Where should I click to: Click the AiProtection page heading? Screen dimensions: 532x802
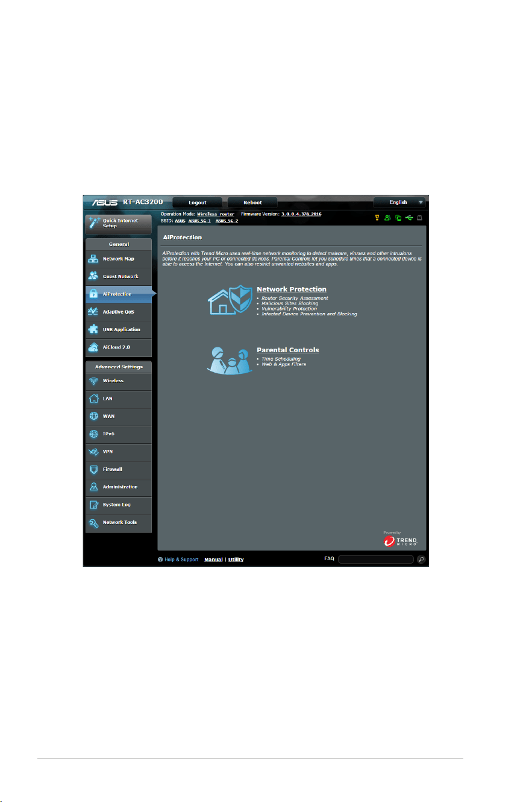pos(183,238)
